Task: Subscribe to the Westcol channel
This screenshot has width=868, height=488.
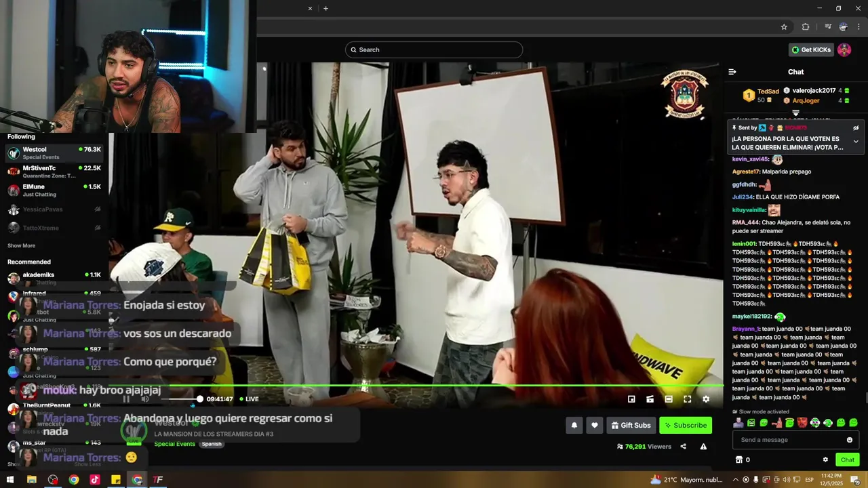Action: (686, 426)
